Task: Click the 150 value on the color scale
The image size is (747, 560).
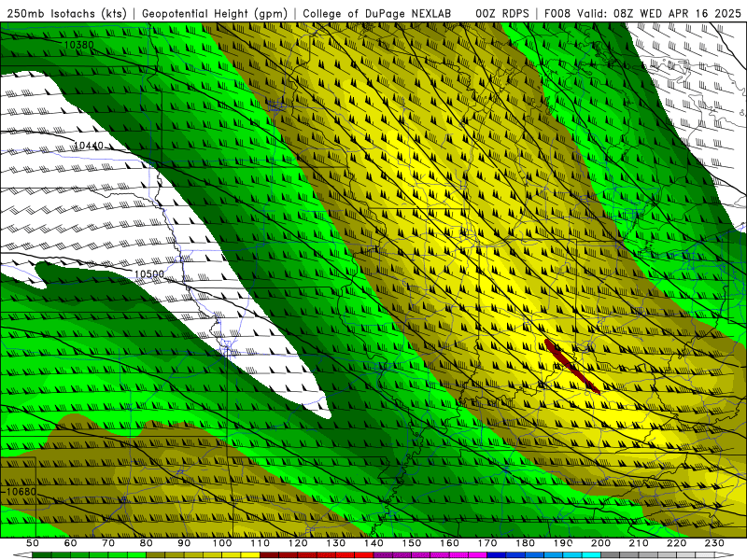Action: point(412,543)
